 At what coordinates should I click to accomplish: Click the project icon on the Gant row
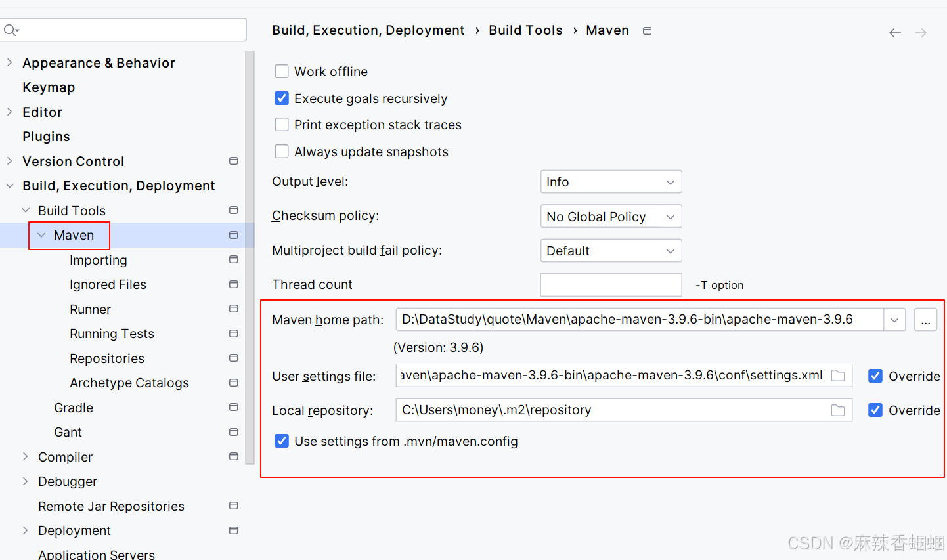(233, 432)
